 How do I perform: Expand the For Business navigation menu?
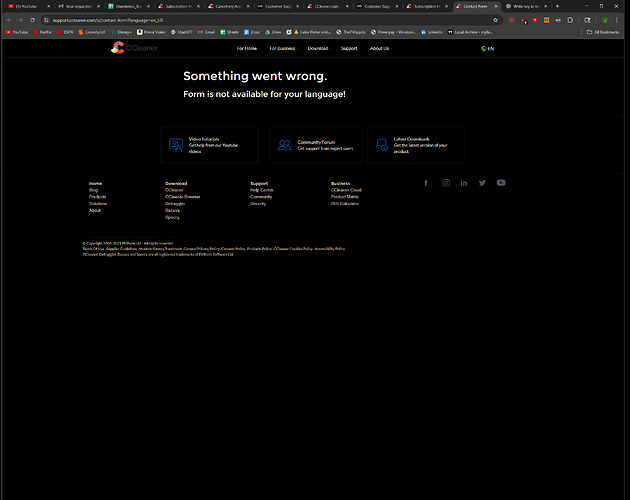(283, 48)
